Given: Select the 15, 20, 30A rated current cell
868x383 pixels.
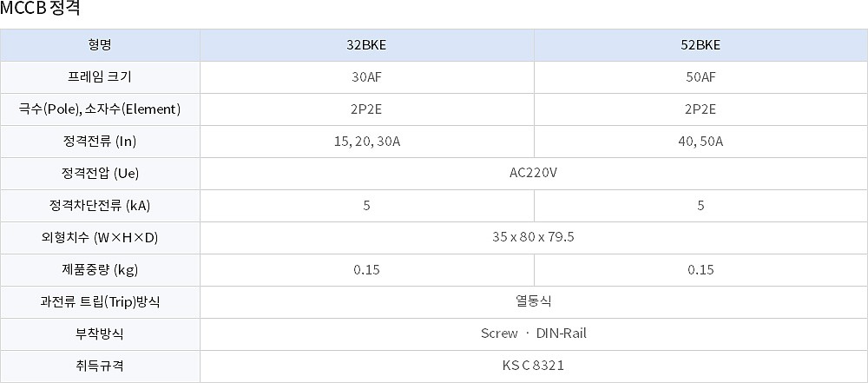Looking at the screenshot, I should (366, 142).
